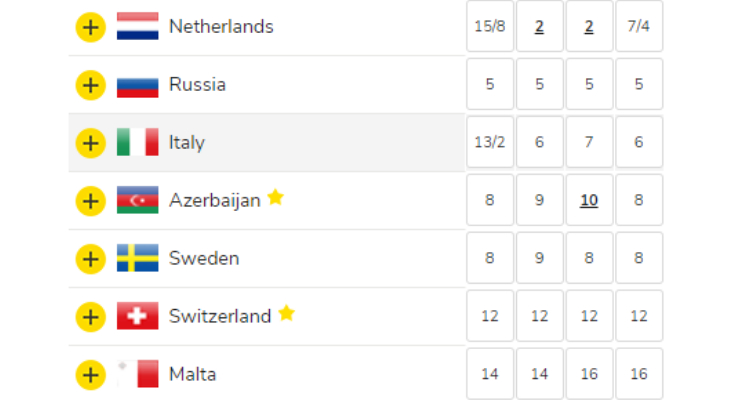Screen dimensions: 730x400
Task: Click the plus icon beside Malta
Action: click(x=91, y=375)
